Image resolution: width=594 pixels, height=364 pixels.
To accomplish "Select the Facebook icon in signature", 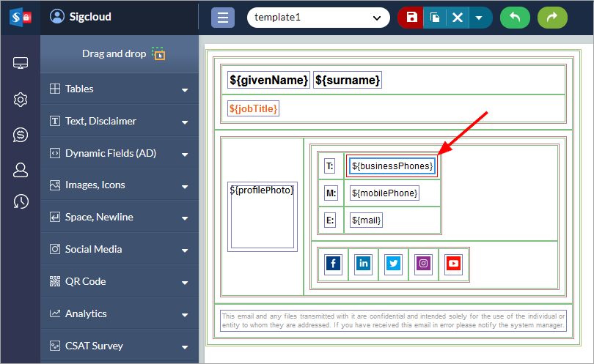I will click(x=333, y=264).
